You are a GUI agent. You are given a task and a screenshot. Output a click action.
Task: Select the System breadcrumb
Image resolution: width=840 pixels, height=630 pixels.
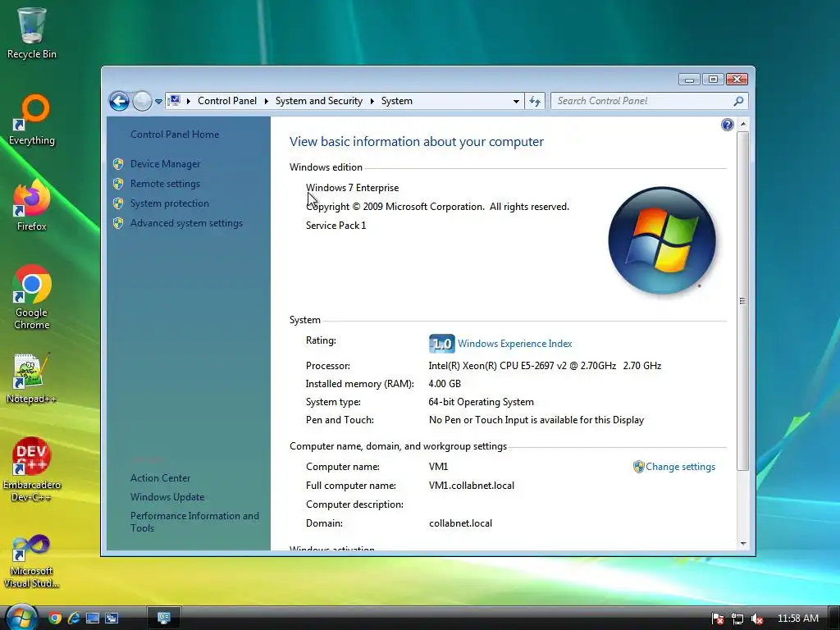point(397,101)
